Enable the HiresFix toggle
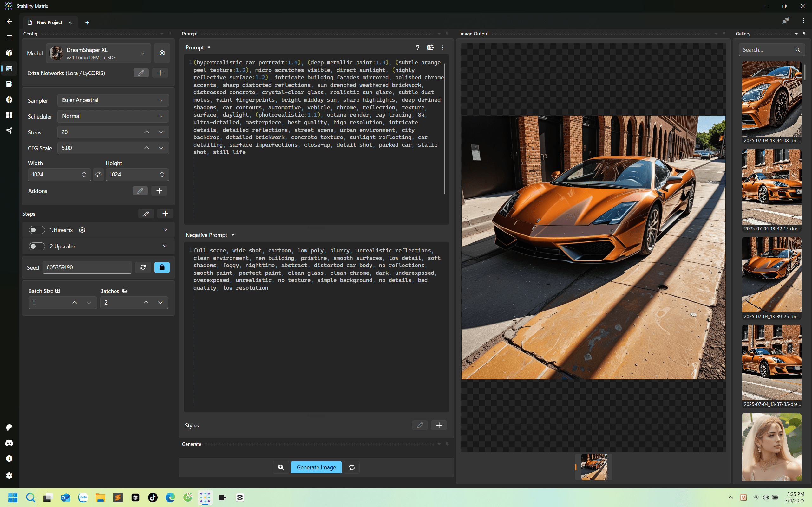The image size is (812, 507). 37,230
